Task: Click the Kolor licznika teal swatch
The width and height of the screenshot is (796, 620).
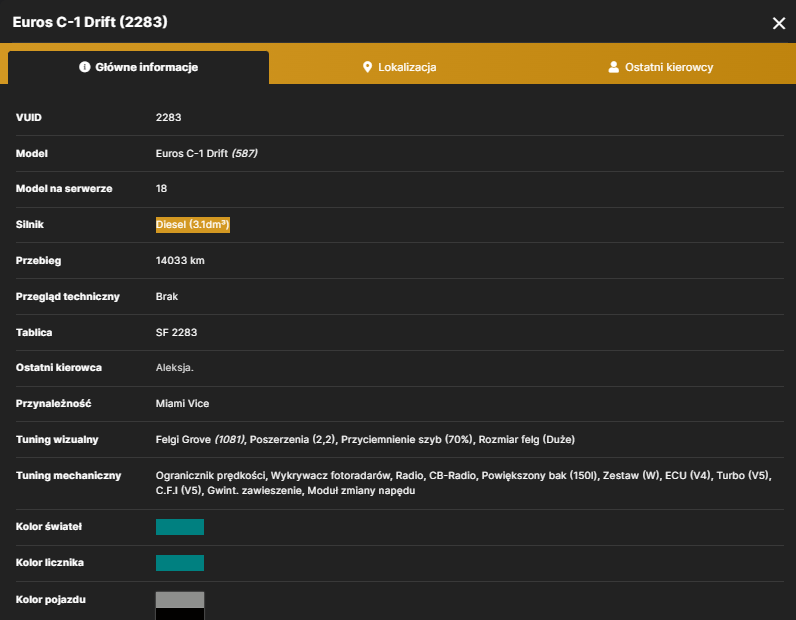Action: (180, 563)
